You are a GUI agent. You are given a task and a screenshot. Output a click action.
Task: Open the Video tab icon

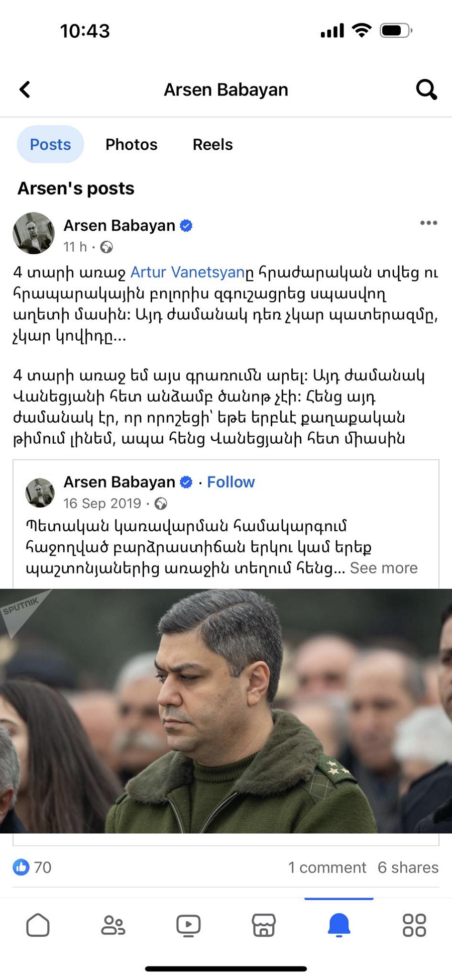click(x=188, y=925)
